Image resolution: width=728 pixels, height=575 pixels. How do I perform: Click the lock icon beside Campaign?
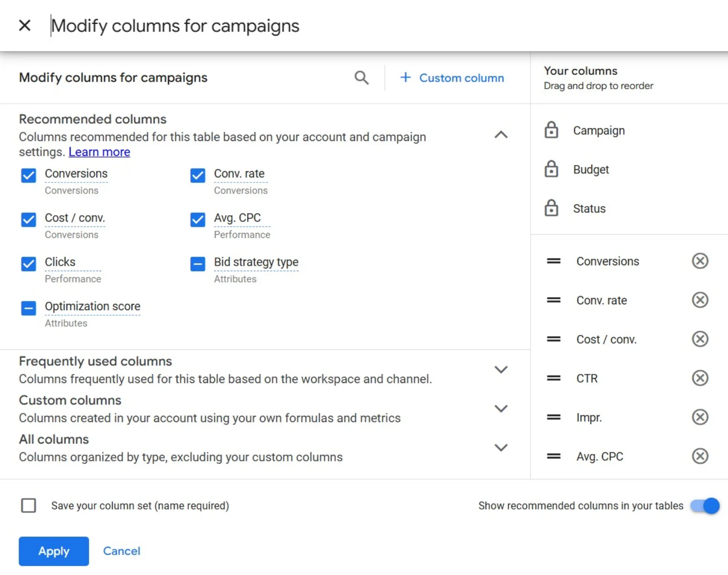(551, 130)
